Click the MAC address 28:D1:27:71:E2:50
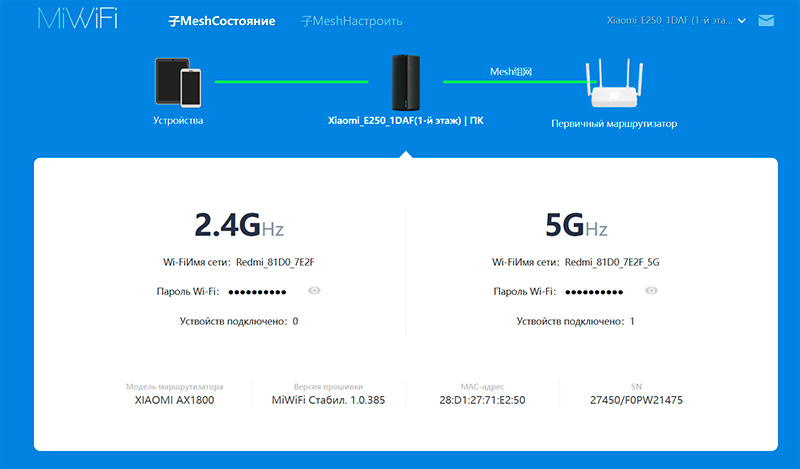The image size is (800, 469). pos(483,400)
